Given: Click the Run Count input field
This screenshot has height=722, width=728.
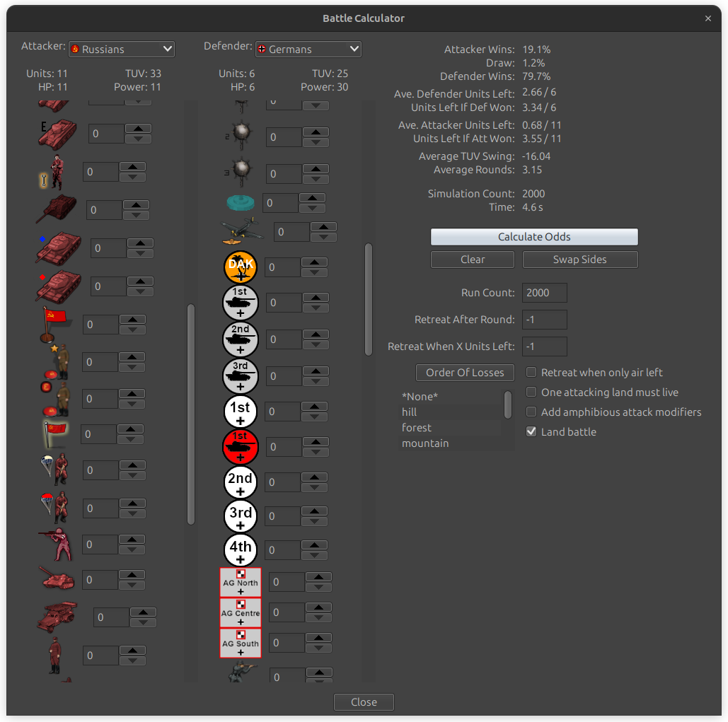Looking at the screenshot, I should coord(544,292).
